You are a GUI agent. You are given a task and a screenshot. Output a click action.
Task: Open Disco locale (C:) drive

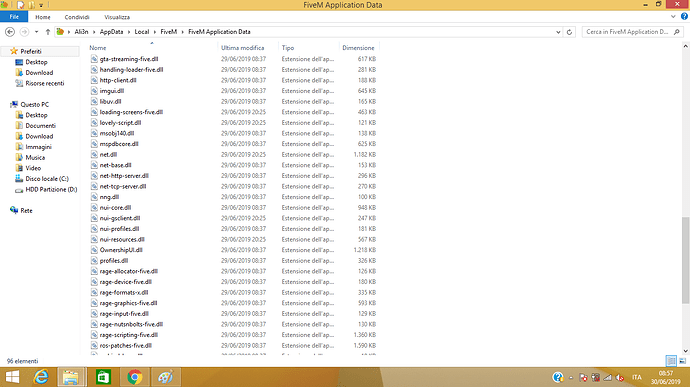click(x=47, y=179)
